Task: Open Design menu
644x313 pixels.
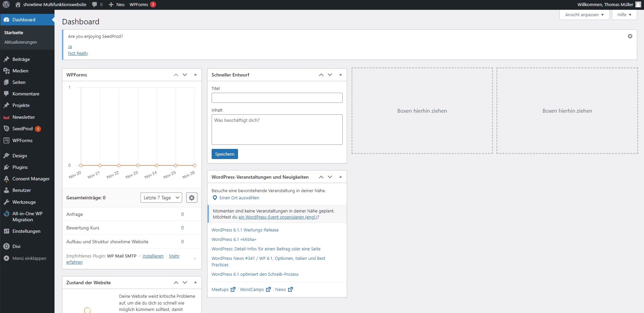Action: point(27,156)
